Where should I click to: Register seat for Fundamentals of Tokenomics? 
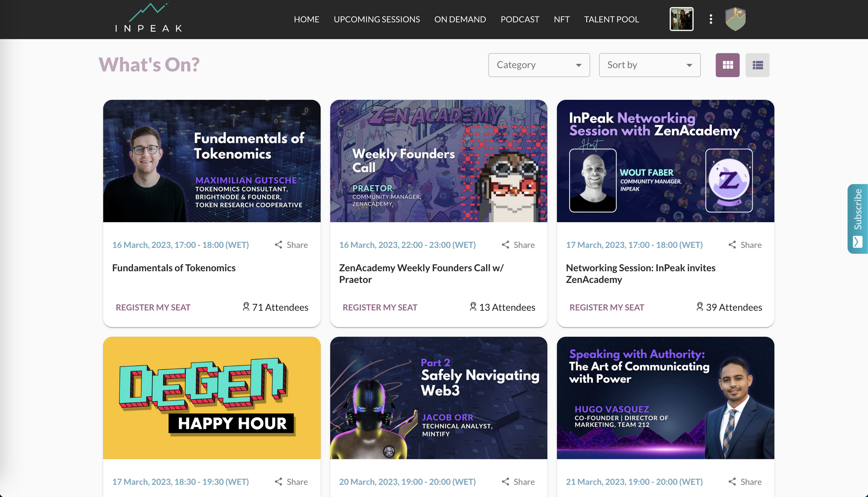(x=153, y=307)
